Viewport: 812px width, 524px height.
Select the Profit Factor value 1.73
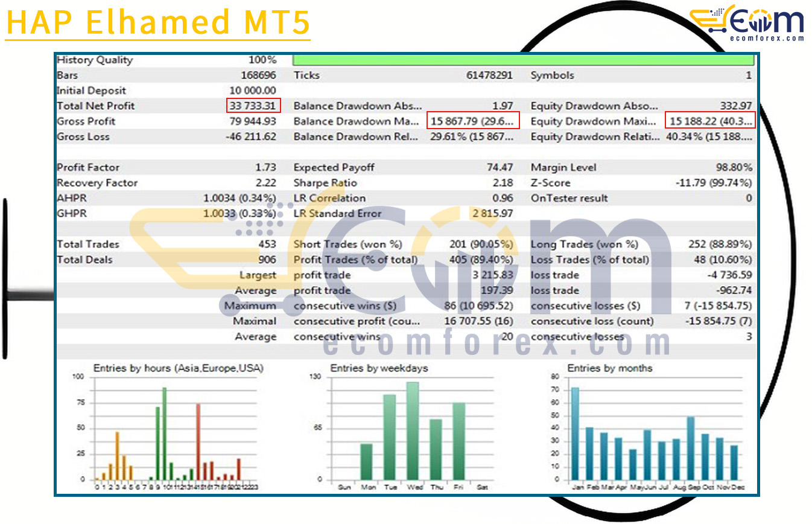click(x=266, y=167)
